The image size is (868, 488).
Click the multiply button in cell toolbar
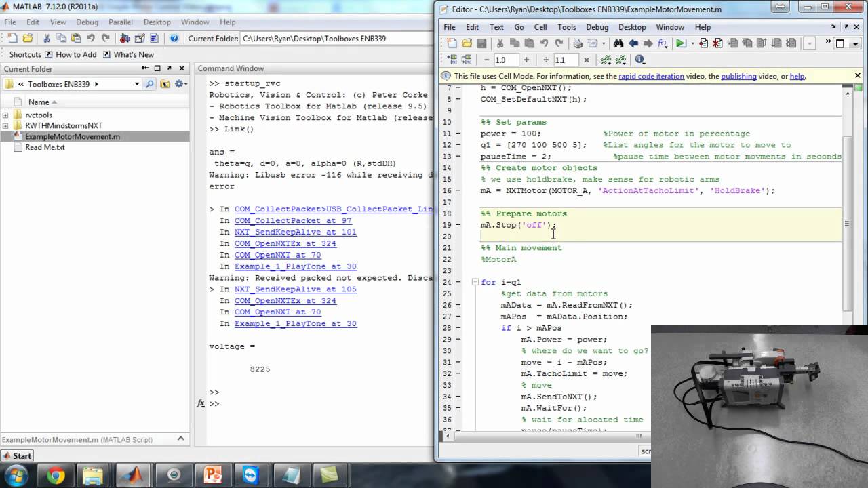(x=587, y=60)
